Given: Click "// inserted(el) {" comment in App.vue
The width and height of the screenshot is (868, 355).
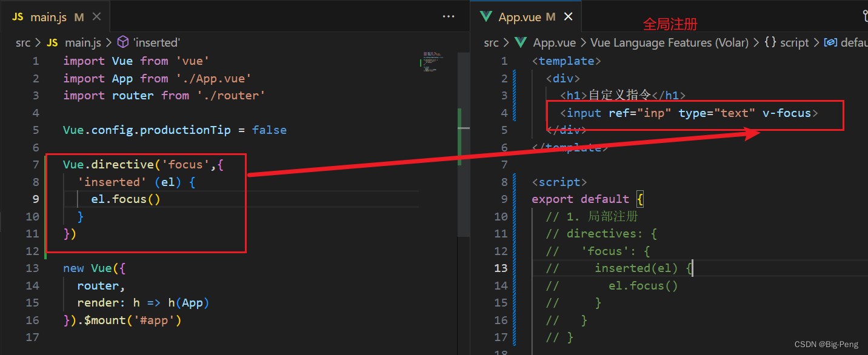Looking at the screenshot, I should pyautogui.click(x=619, y=268).
